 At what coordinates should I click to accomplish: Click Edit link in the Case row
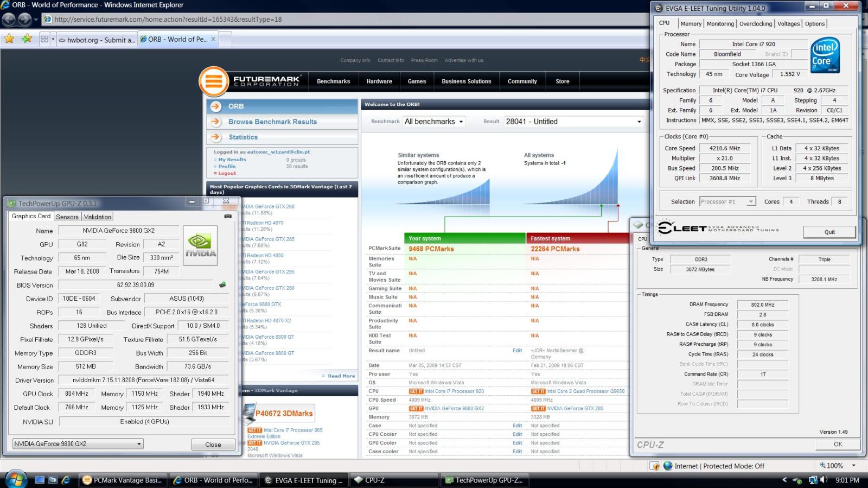(517, 426)
